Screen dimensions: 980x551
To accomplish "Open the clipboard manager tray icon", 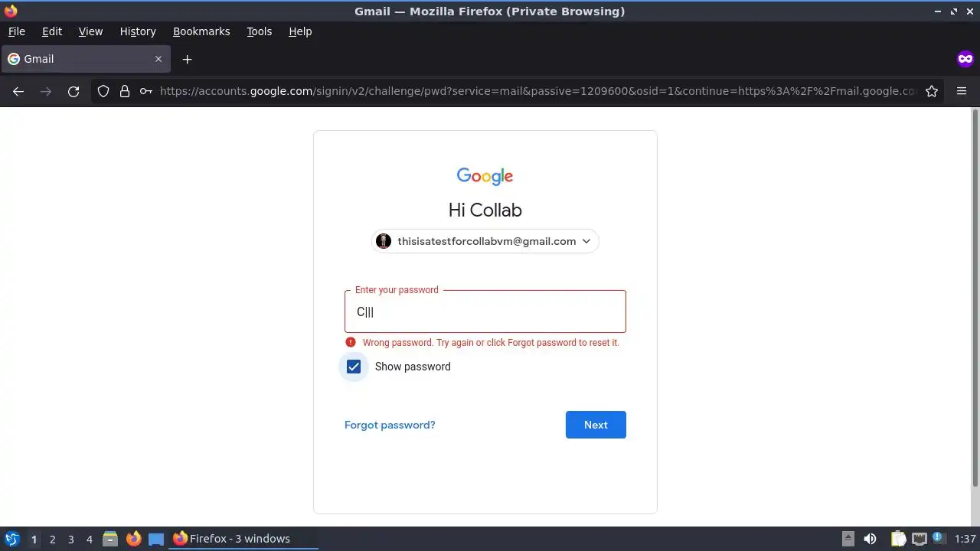I will tap(897, 539).
